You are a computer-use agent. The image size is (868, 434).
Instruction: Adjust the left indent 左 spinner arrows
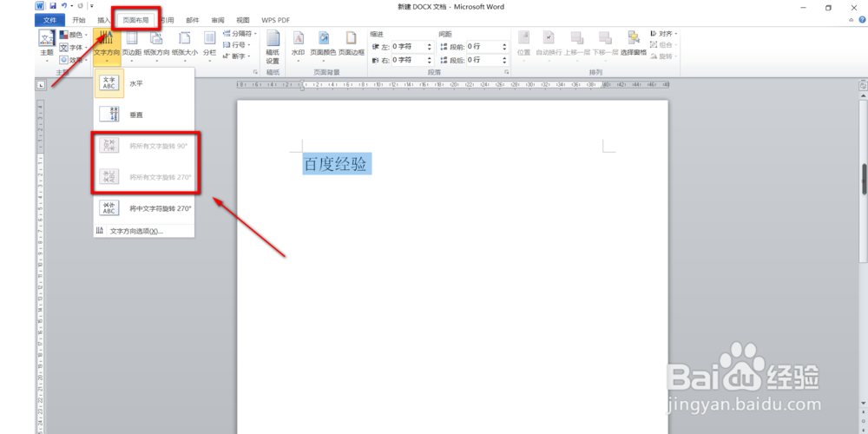click(x=431, y=47)
